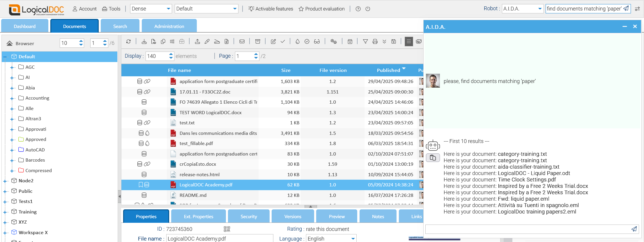Click 'rate this document' rating link

coord(328,229)
